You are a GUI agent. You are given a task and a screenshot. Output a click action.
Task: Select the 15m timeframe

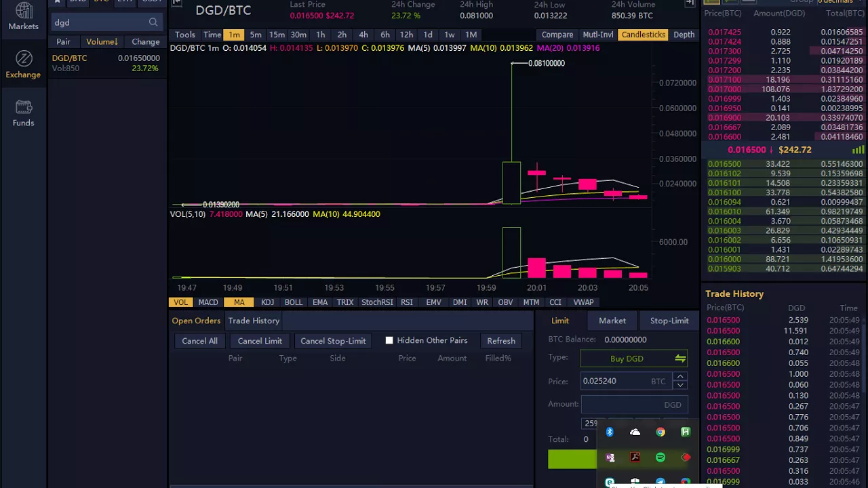point(277,35)
